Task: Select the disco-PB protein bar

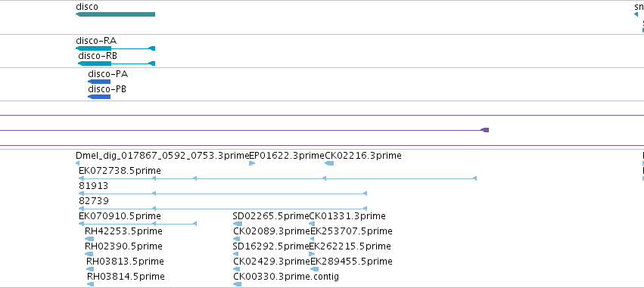Action: coord(99,97)
